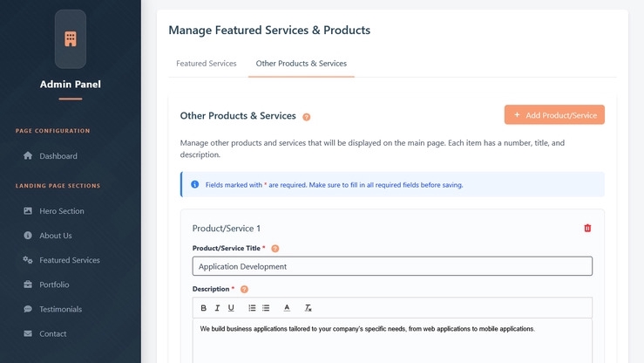Open the text color picker
The height and width of the screenshot is (363, 644).
click(x=287, y=308)
